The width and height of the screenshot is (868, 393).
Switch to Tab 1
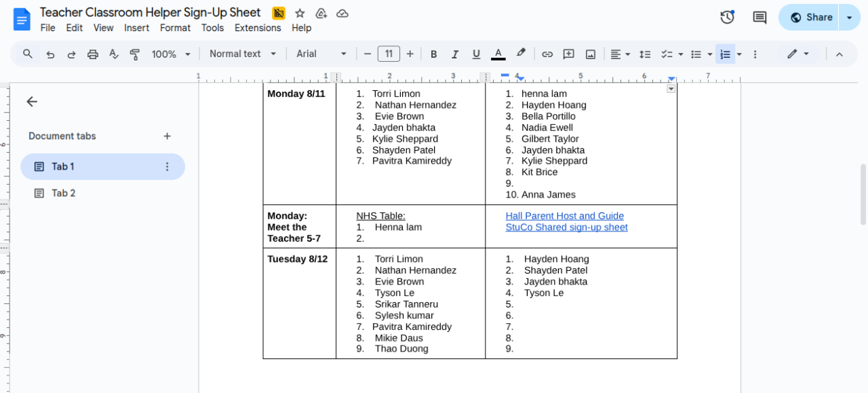coord(102,166)
